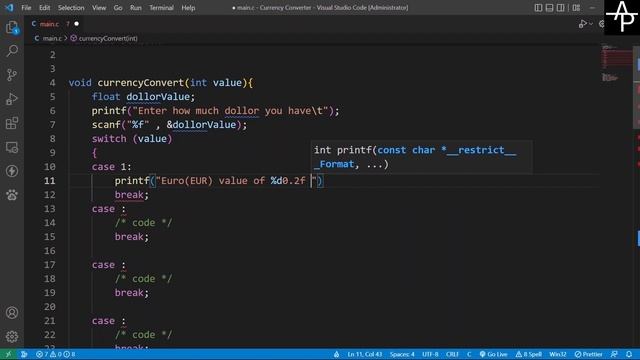Image resolution: width=640 pixels, height=360 pixels.
Task: Change language mode C in status bar
Action: pos(469,354)
